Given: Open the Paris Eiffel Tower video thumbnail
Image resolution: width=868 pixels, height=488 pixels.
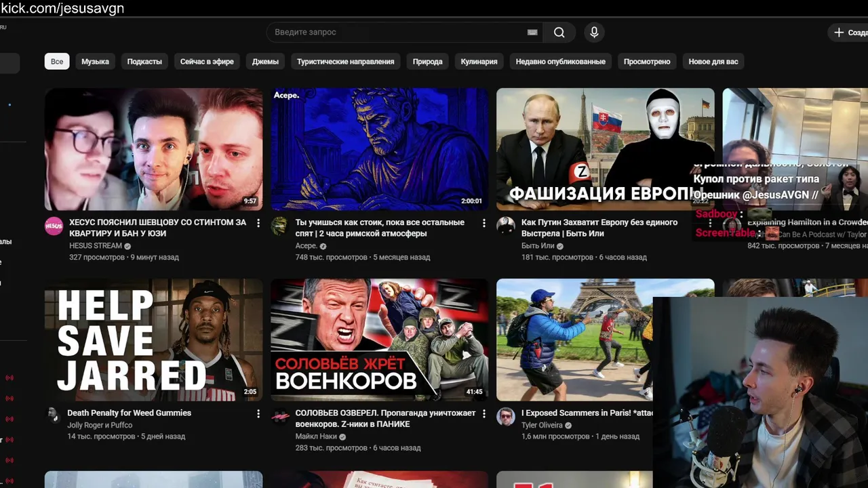Looking at the screenshot, I should [575, 340].
